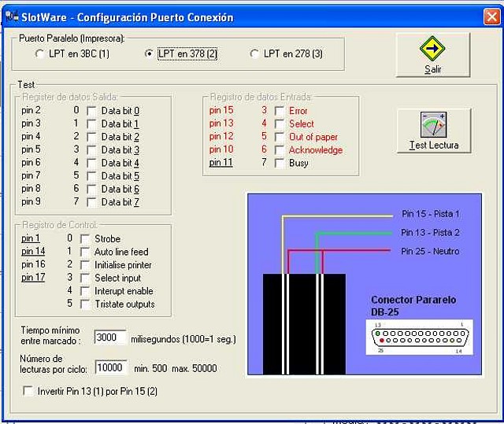Viewport: 504px width, 424px height.
Task: Click the pin 13 red label
Action: click(x=221, y=124)
